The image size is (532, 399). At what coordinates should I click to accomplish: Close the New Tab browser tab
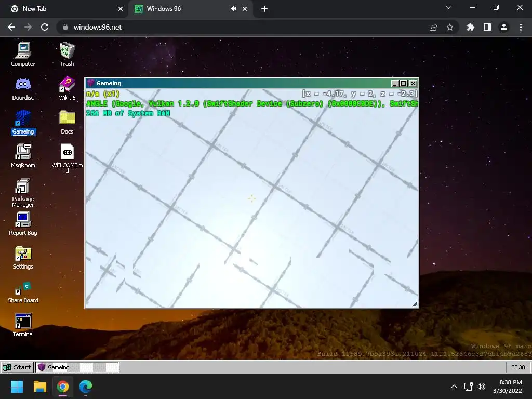point(121,9)
